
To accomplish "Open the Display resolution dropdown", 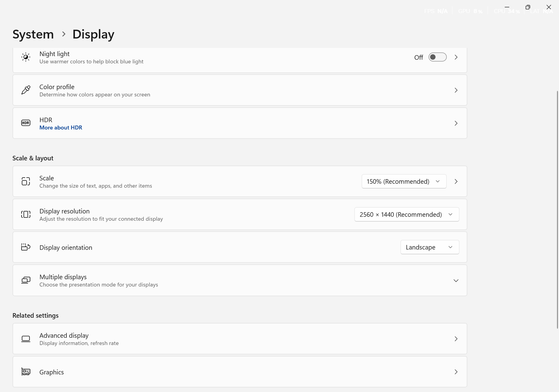I will click(x=407, y=214).
